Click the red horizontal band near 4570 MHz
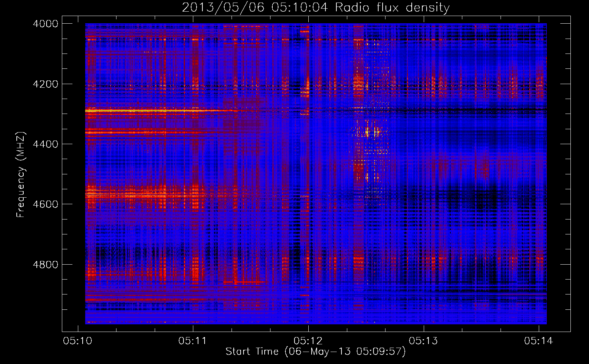This screenshot has height=364, width=589. (146, 196)
